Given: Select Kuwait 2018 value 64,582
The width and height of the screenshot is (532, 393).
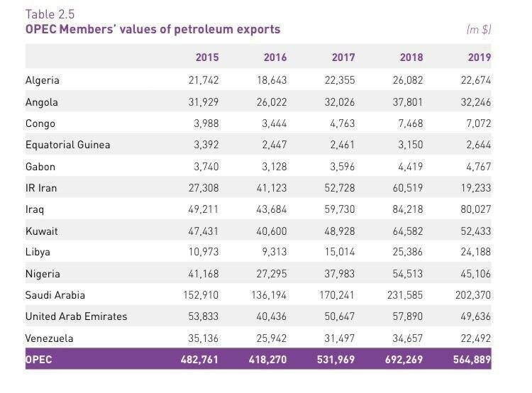Looking at the screenshot, I should (408, 231).
